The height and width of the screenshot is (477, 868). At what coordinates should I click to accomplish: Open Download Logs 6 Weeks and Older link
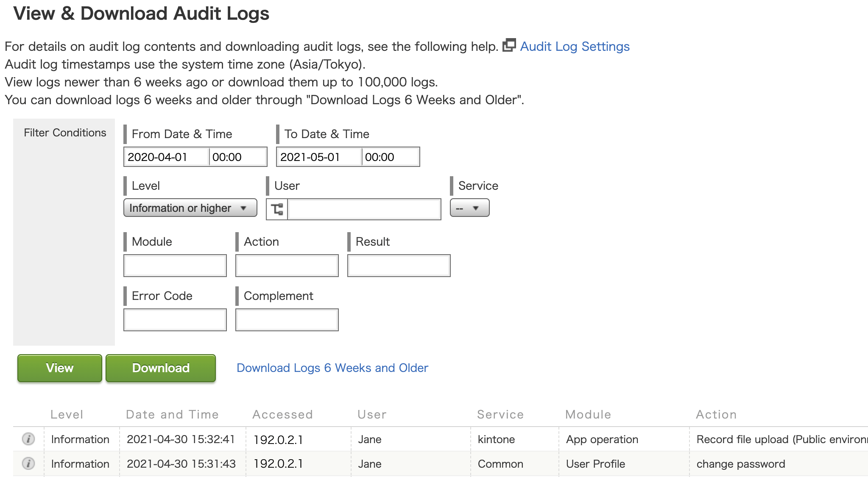pyautogui.click(x=332, y=368)
